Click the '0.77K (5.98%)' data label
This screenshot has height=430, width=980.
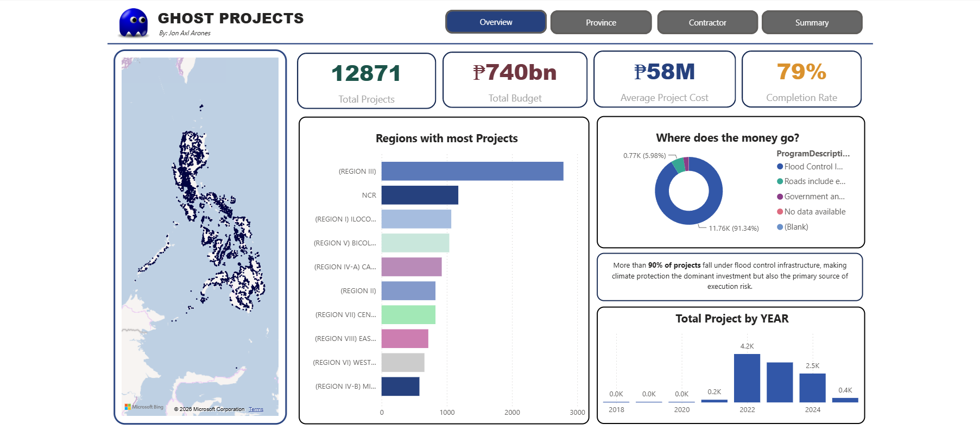[644, 156]
